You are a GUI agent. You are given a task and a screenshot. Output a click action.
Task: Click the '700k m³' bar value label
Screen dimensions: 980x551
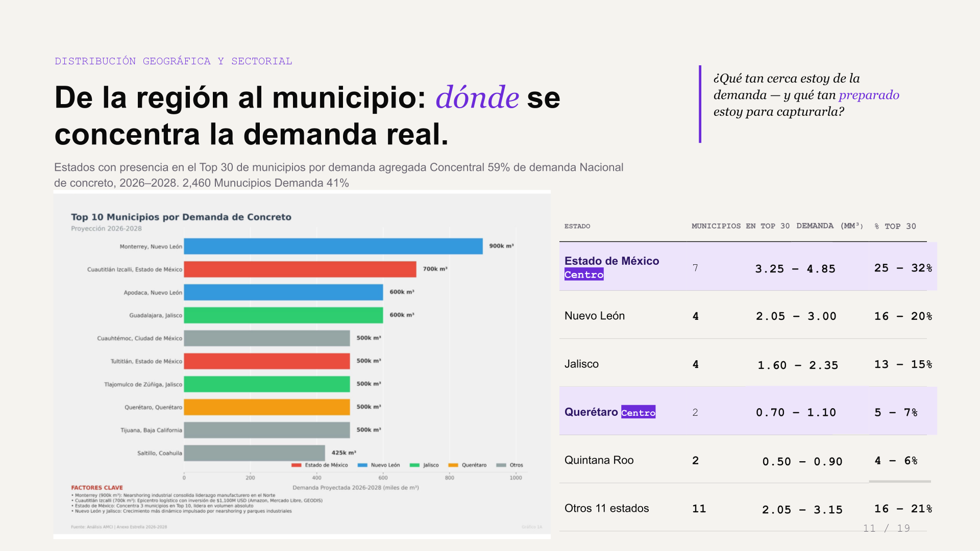tap(435, 269)
